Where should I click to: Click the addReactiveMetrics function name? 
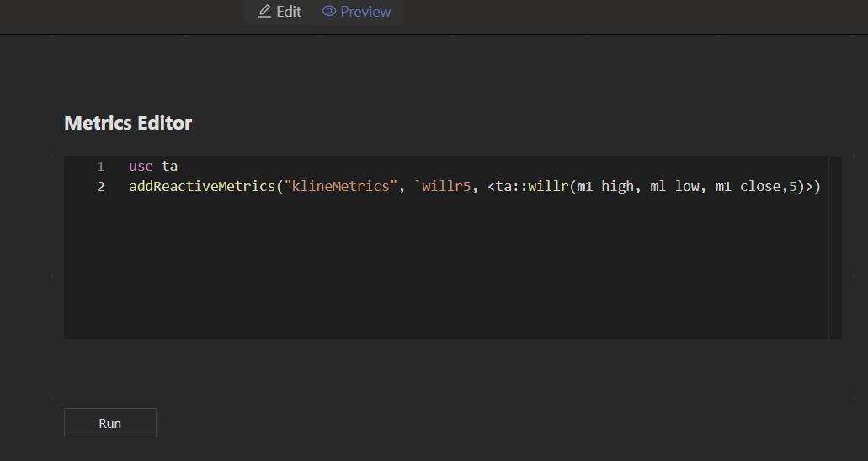(201, 187)
